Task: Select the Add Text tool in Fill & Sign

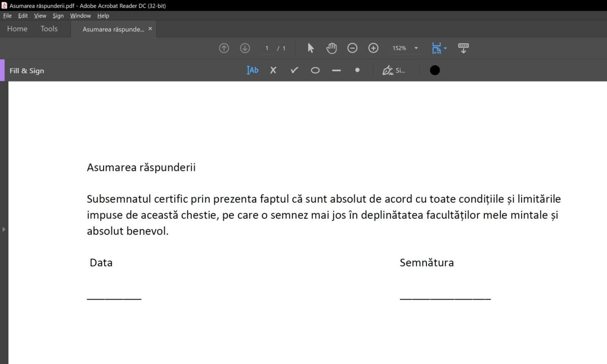Action: (x=252, y=70)
